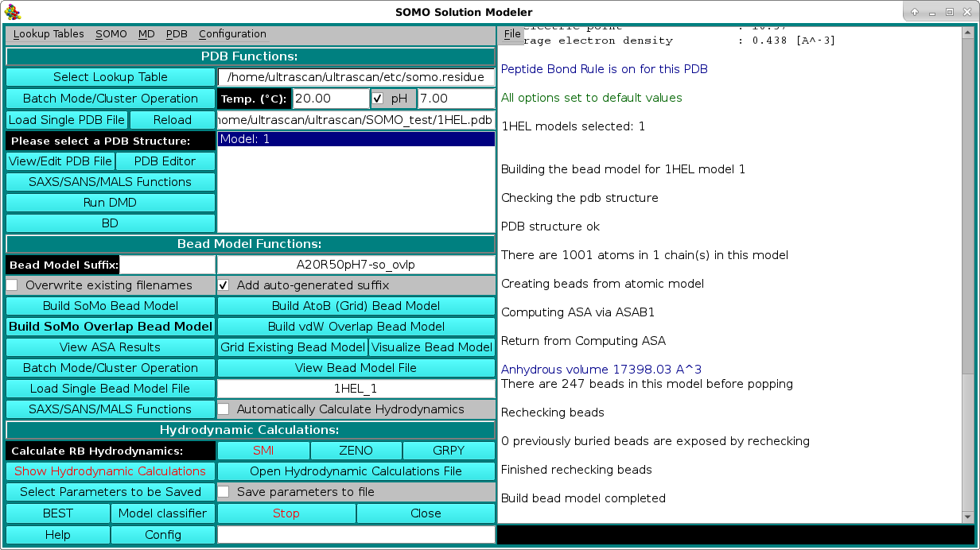The image size is (980, 550).
Task: Click Build SoMo Bead Model button
Action: coord(111,306)
